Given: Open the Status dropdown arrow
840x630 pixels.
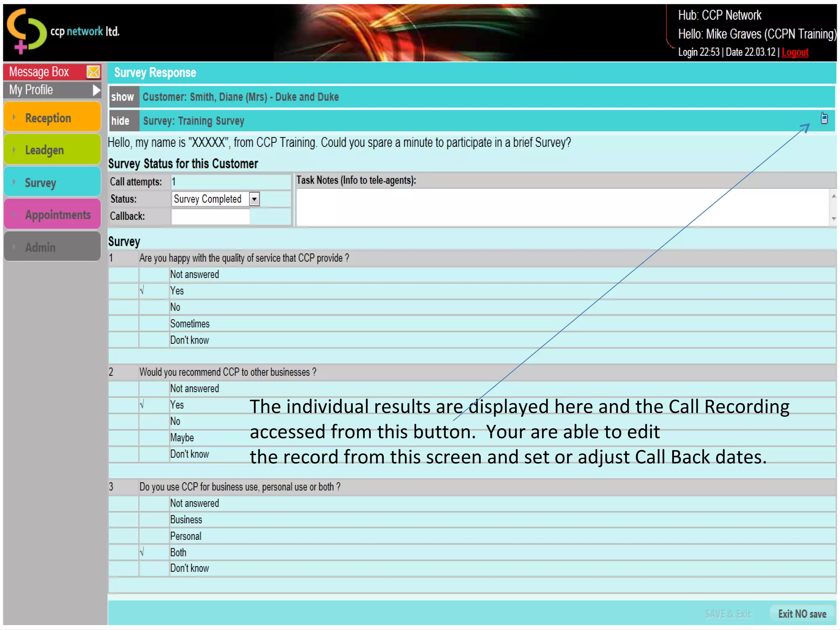Looking at the screenshot, I should 254,199.
